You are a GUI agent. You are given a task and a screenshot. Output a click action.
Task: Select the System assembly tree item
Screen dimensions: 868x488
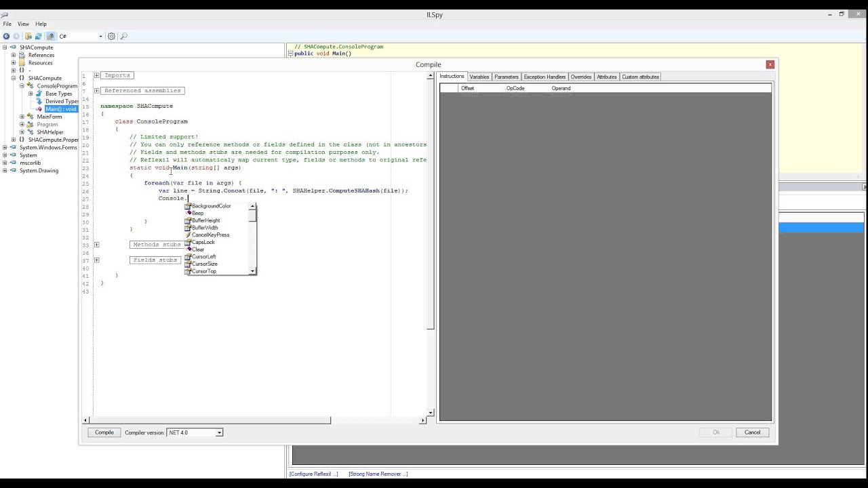tap(28, 155)
